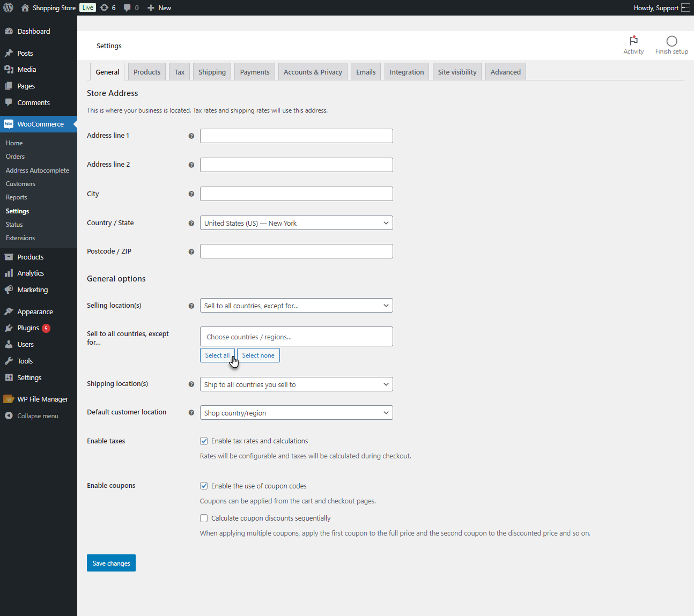Viewport: 694px width, 616px height.
Task: Open Status in WooCommerce submenu
Action: click(14, 225)
